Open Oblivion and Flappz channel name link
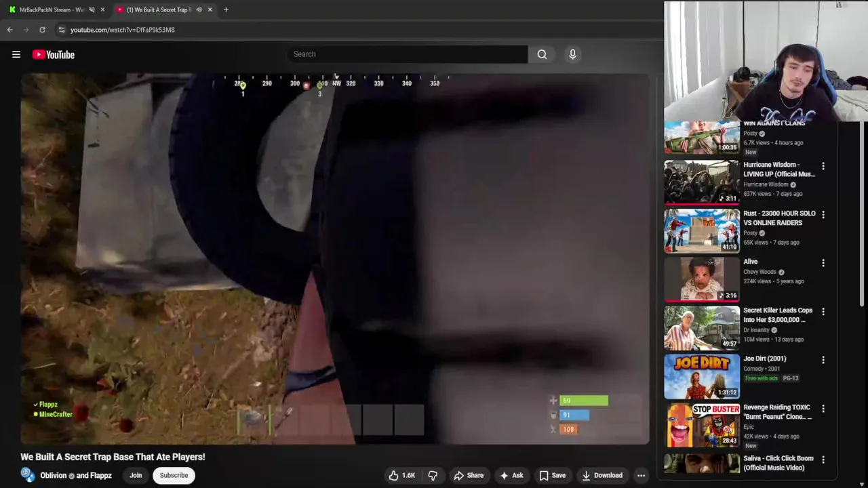The height and width of the screenshot is (488, 868). [x=75, y=476]
